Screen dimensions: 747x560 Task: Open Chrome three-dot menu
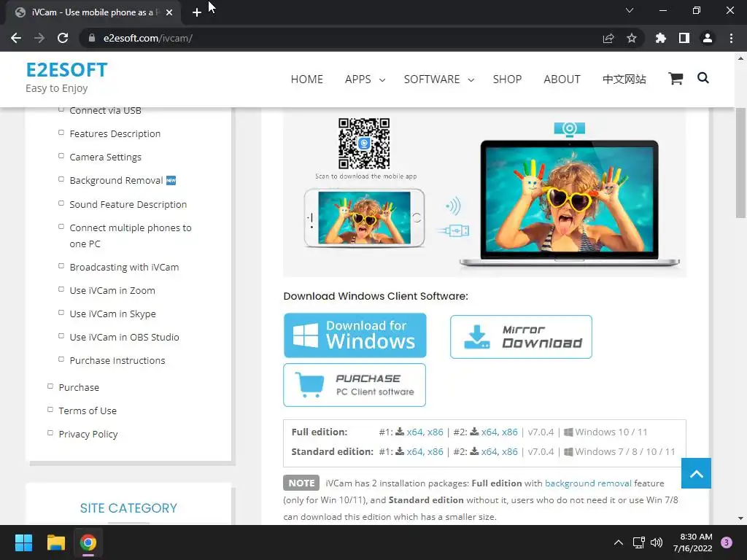click(731, 38)
